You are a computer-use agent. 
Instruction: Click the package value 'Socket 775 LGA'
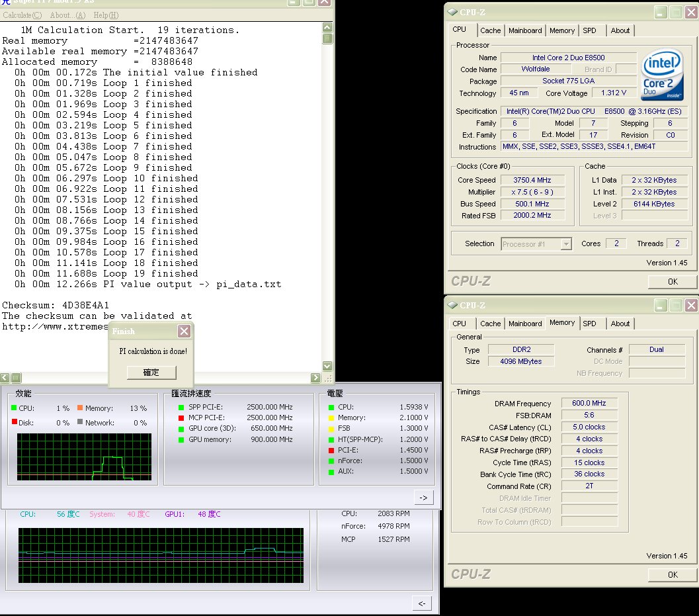[x=568, y=81]
